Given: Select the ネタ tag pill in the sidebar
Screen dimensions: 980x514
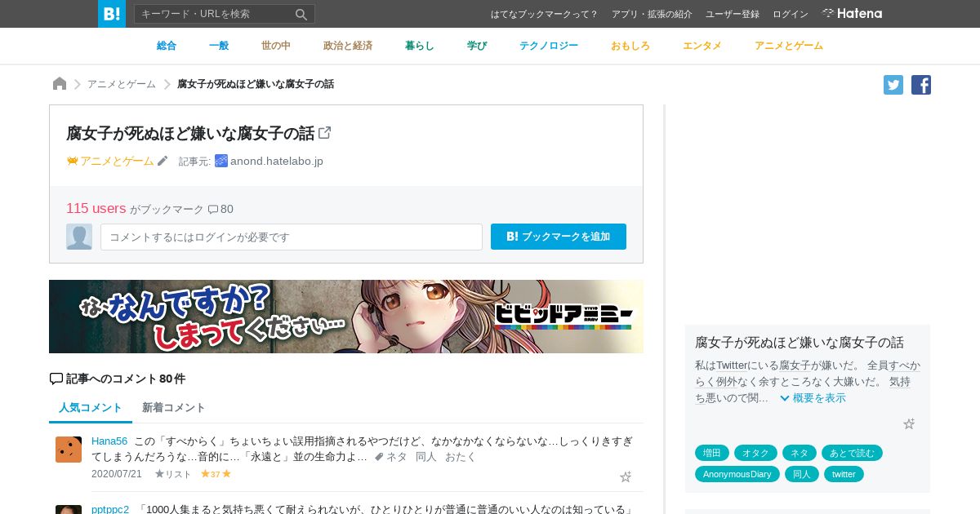Looking at the screenshot, I should [x=800, y=453].
